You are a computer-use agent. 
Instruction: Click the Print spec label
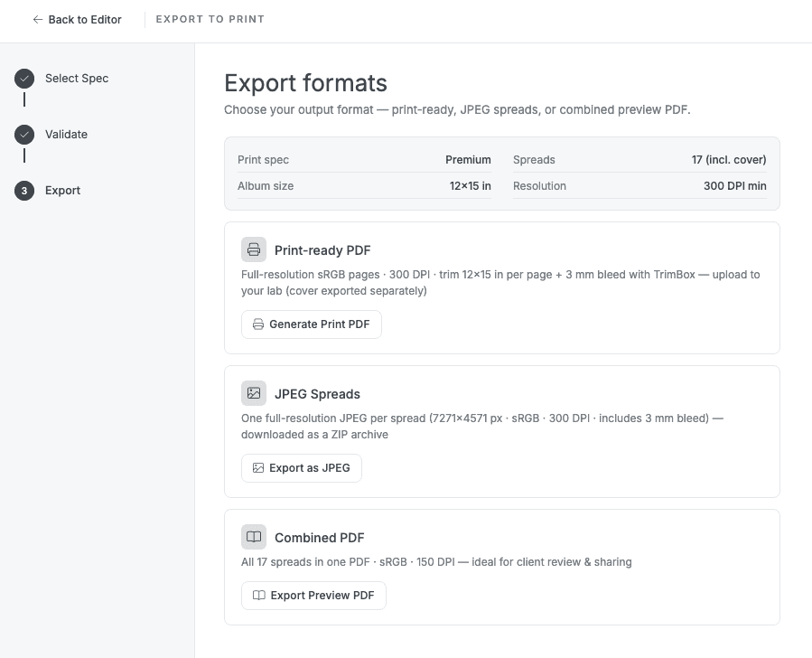pos(263,160)
